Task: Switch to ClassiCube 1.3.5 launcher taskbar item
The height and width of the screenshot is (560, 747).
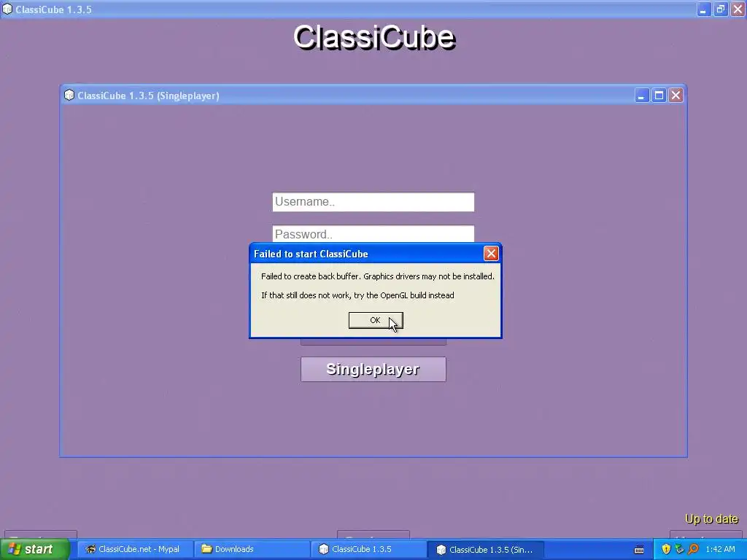Action: (x=368, y=549)
